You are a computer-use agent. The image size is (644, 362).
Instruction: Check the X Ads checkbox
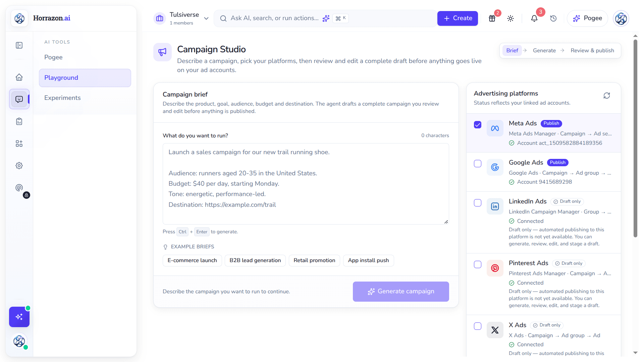pos(478,326)
